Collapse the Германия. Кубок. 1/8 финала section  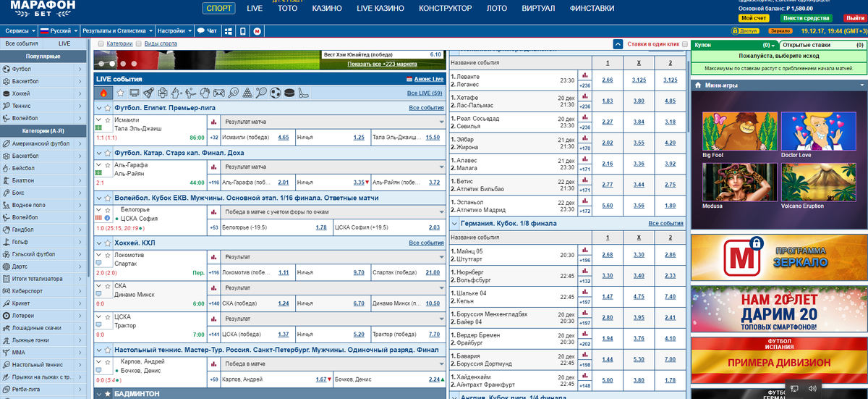point(454,223)
